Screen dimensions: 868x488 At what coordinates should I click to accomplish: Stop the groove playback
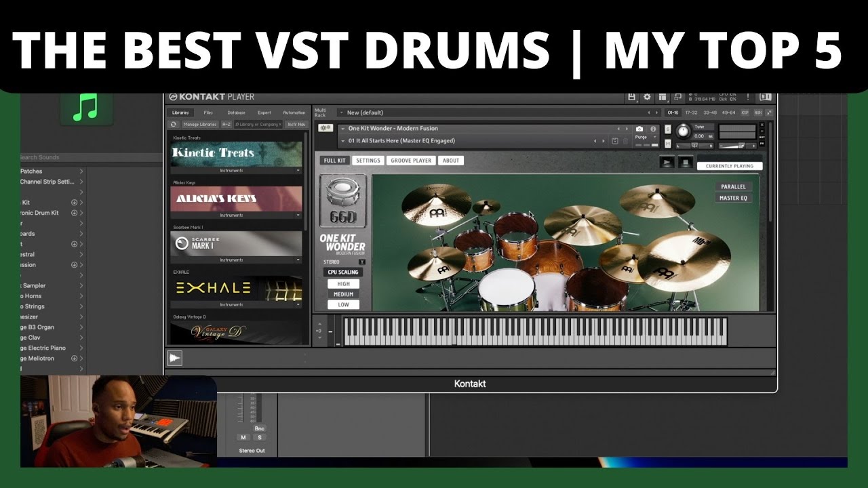click(x=685, y=163)
